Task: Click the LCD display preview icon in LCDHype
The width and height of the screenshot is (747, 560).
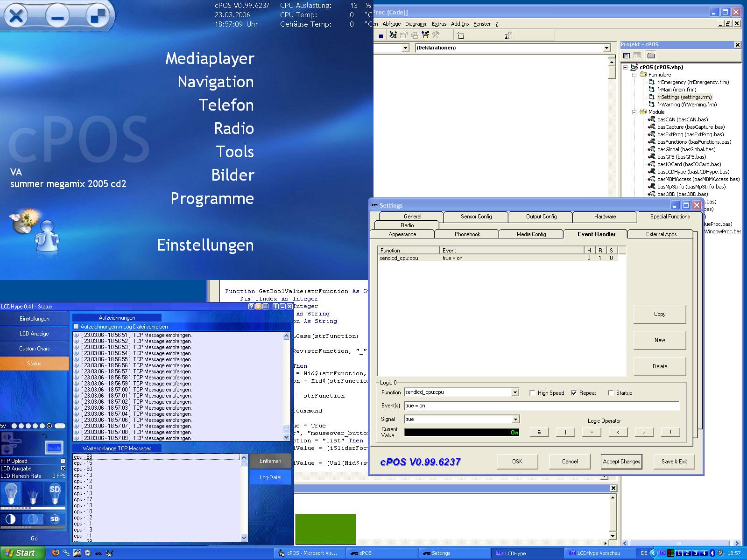Action: [54, 448]
